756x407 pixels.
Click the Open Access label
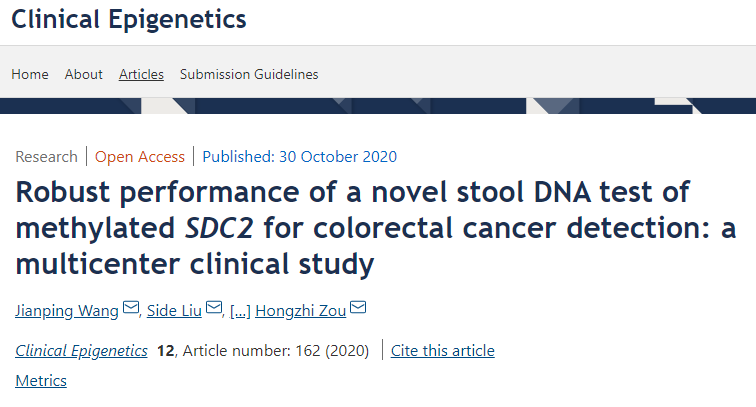coord(140,156)
